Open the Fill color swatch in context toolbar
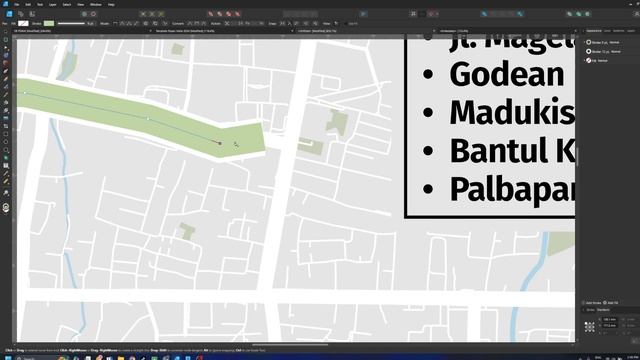This screenshot has width=640, height=360. [x=23, y=24]
